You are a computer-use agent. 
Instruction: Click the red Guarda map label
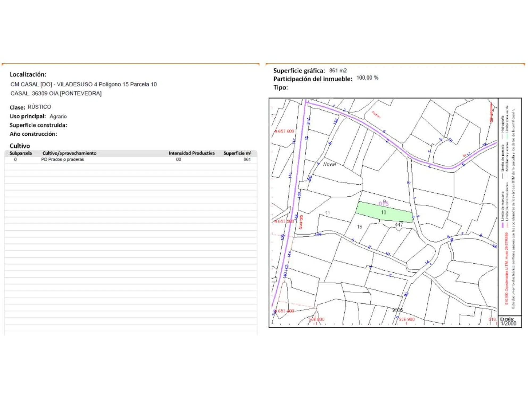[301, 222]
